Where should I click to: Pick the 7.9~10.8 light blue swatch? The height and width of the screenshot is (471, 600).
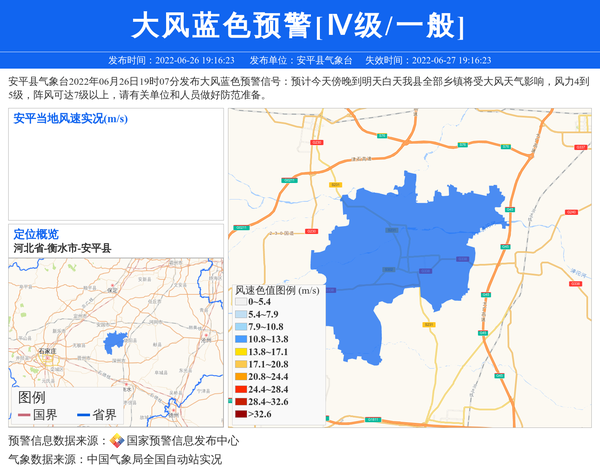[241, 327]
